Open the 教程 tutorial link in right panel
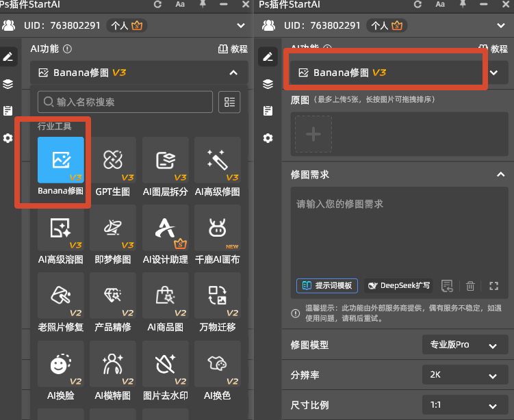Image resolution: width=514 pixels, height=420 pixels. click(x=493, y=49)
